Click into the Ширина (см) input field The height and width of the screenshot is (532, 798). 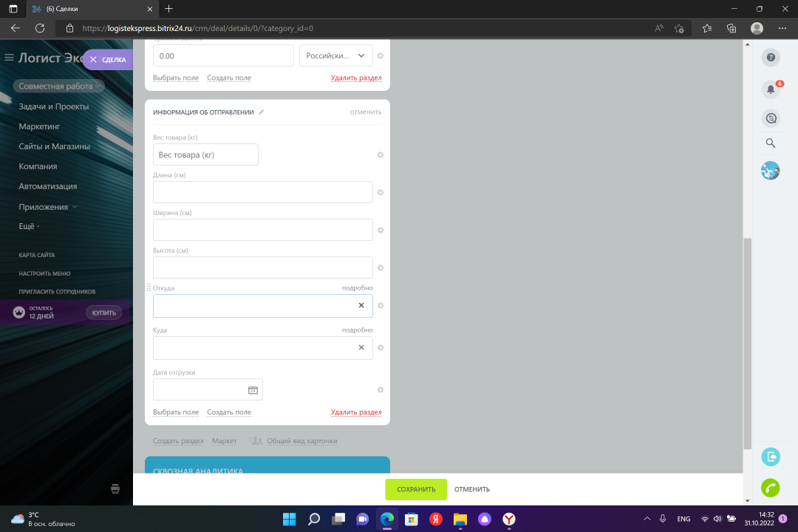(x=262, y=230)
